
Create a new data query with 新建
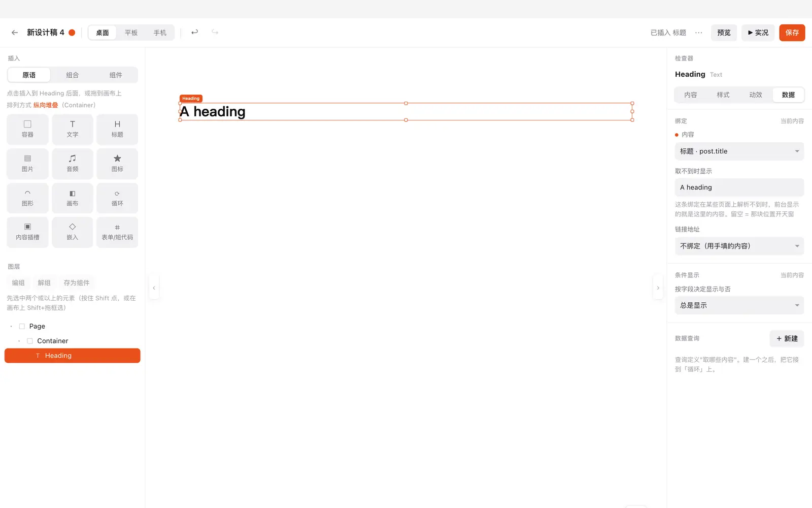click(x=787, y=338)
